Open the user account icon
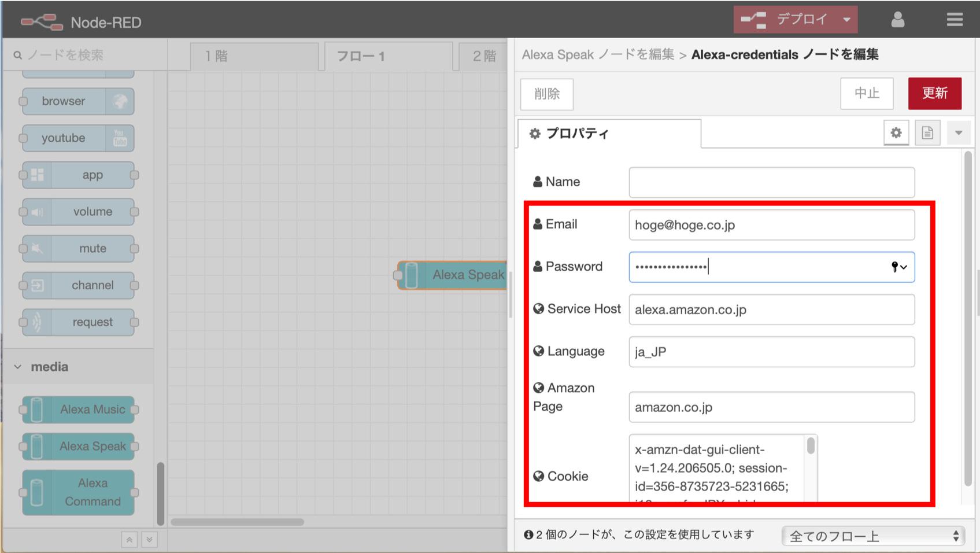 [x=897, y=20]
